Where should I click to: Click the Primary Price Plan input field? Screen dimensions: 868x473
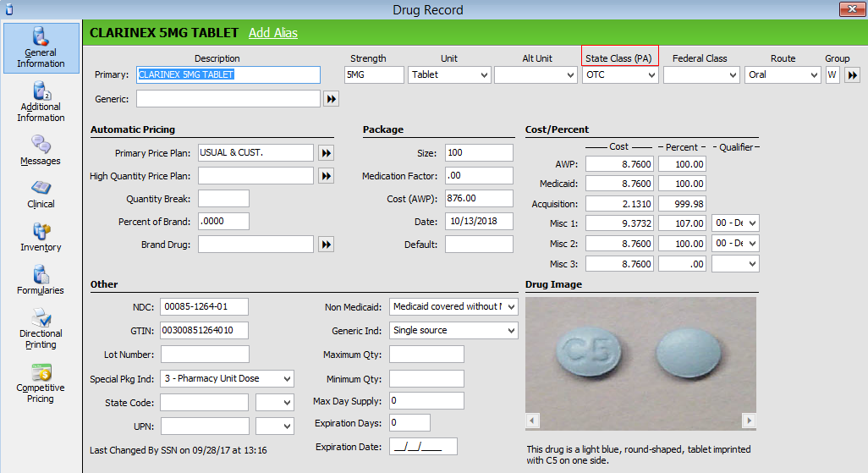pos(255,153)
